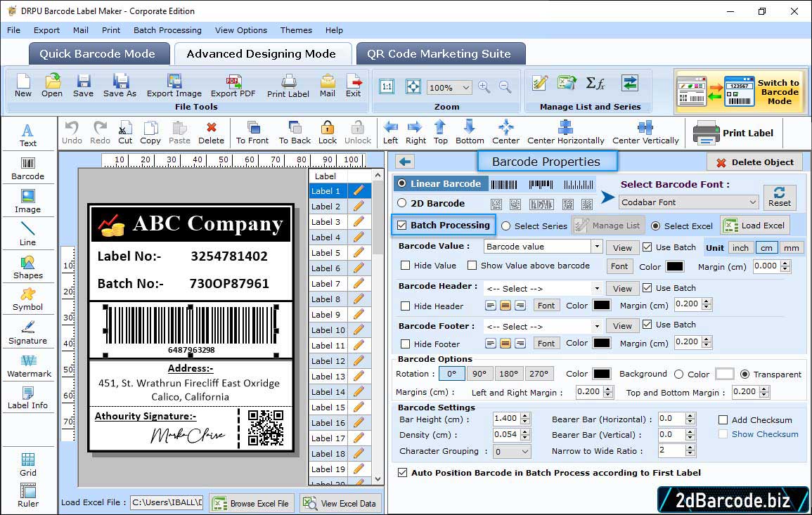Screen dimensions: 812x515
Task: Delete the selected object via toolbar
Action: click(212, 133)
